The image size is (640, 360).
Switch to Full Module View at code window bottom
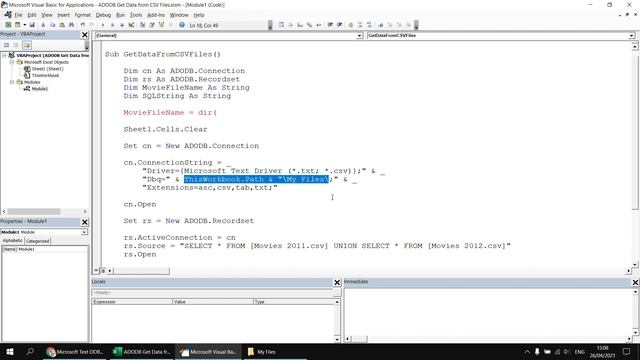(103, 271)
